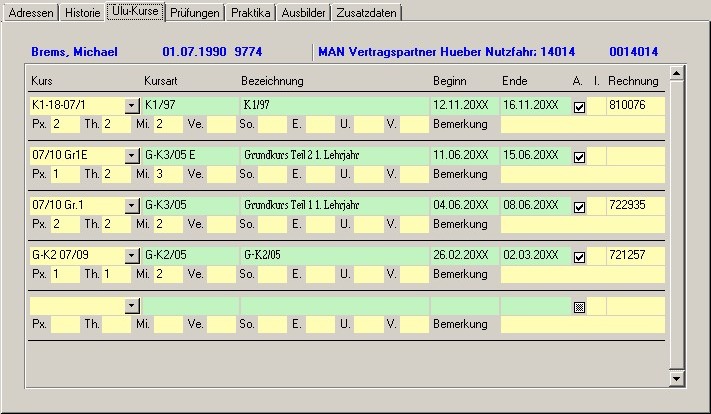Screen dimensions: 711x414
Task: Go to the Praktika tab
Action: point(250,13)
